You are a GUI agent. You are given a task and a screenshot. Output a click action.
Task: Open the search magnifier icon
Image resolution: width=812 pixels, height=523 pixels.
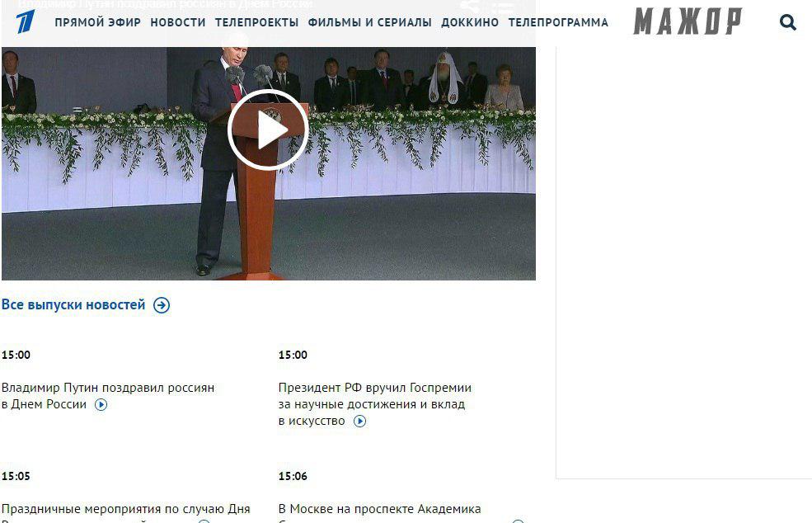[787, 21]
